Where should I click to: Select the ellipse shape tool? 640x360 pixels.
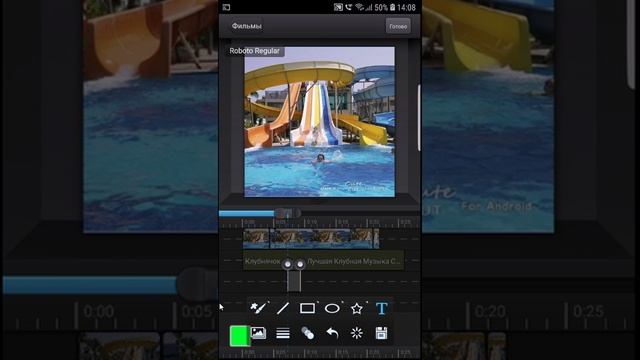pyautogui.click(x=332, y=308)
